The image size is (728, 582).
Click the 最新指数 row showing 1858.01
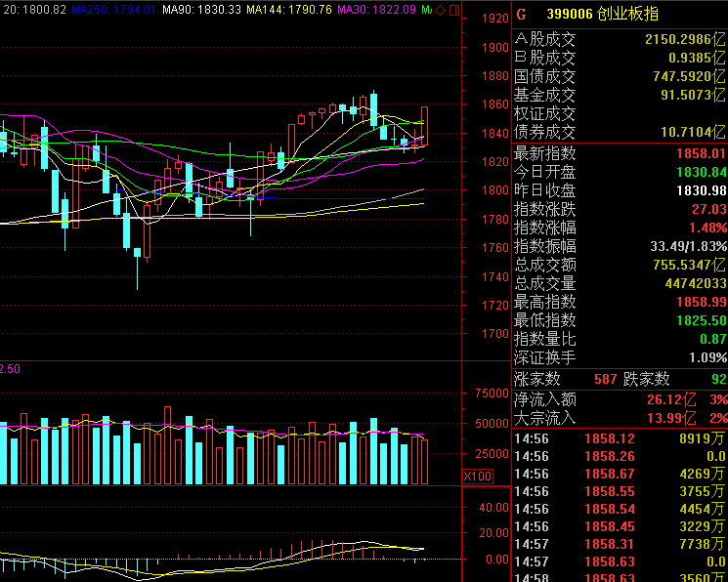pos(620,153)
